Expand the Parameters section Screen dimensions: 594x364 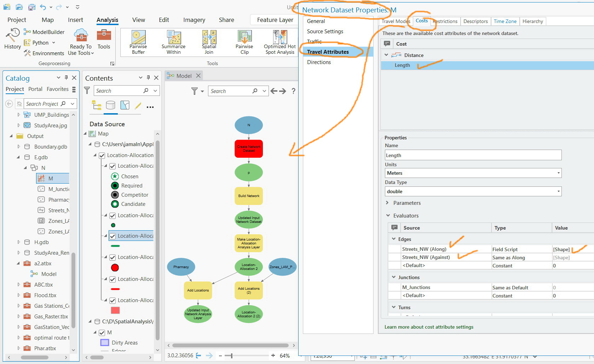tap(387, 203)
